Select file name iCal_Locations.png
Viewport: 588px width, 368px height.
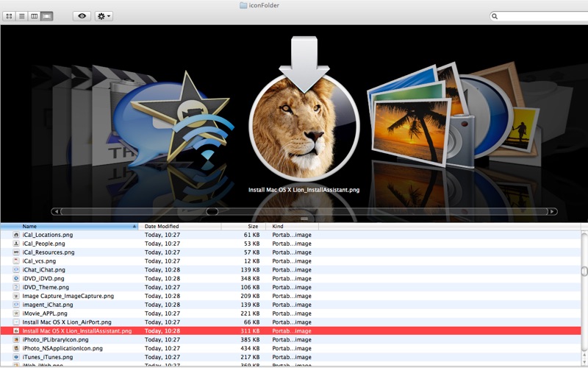[48, 235]
